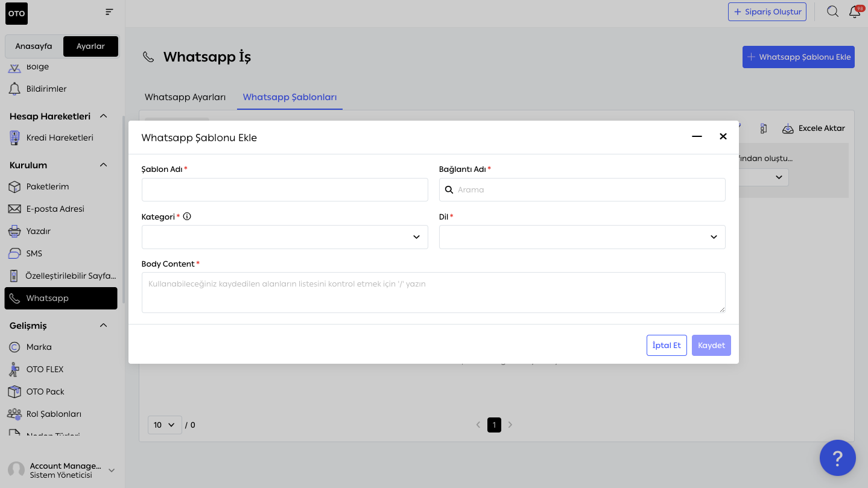Click the Excele Aktar download icon
The width and height of the screenshot is (868, 488).
[788, 128]
